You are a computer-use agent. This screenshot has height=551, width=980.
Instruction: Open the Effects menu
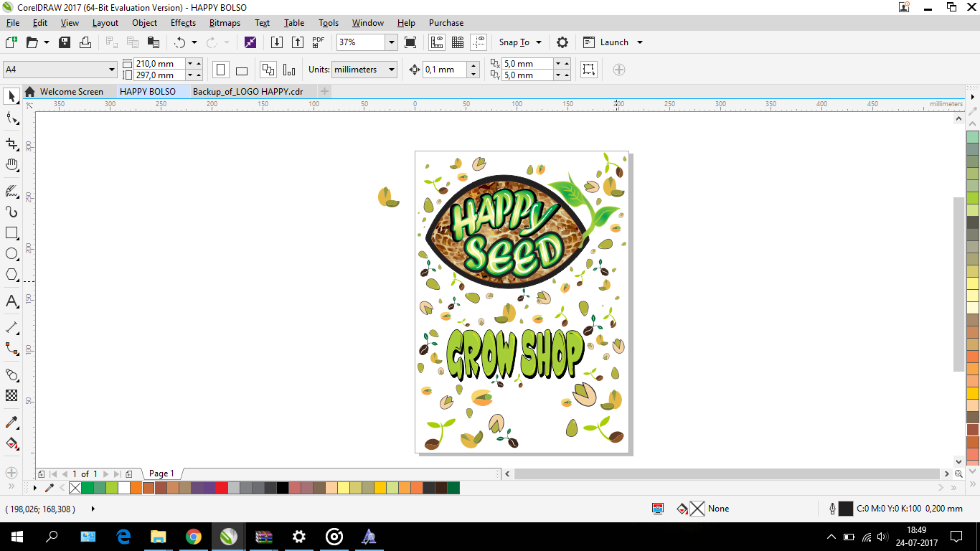point(184,23)
